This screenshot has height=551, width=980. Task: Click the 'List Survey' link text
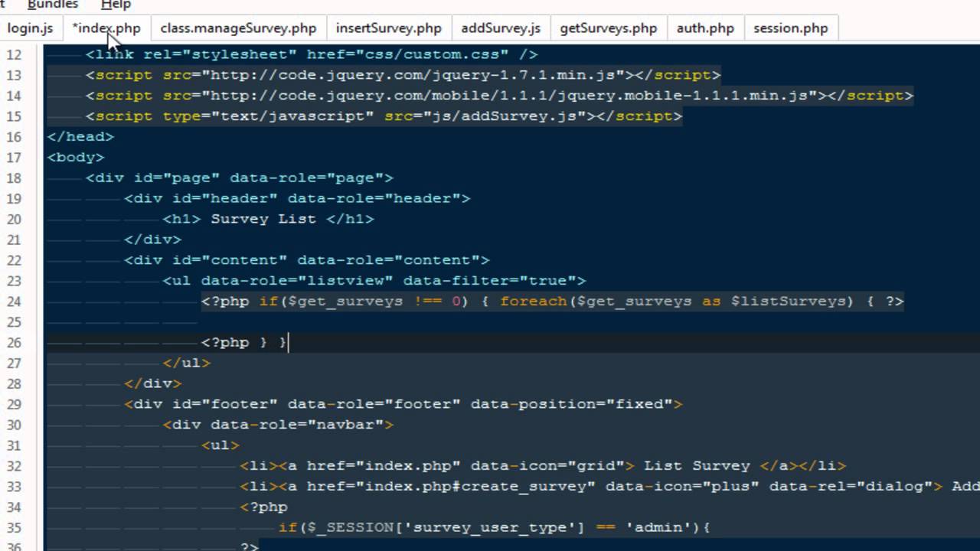[x=697, y=466]
